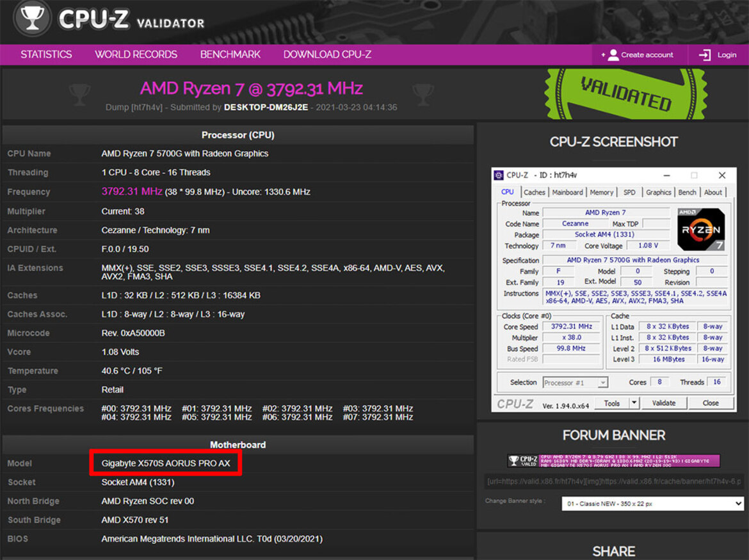Click the CPU name 'AMD Ryzen 7 5700G with Radeon Graphics'
749x560 pixels.
(x=185, y=154)
